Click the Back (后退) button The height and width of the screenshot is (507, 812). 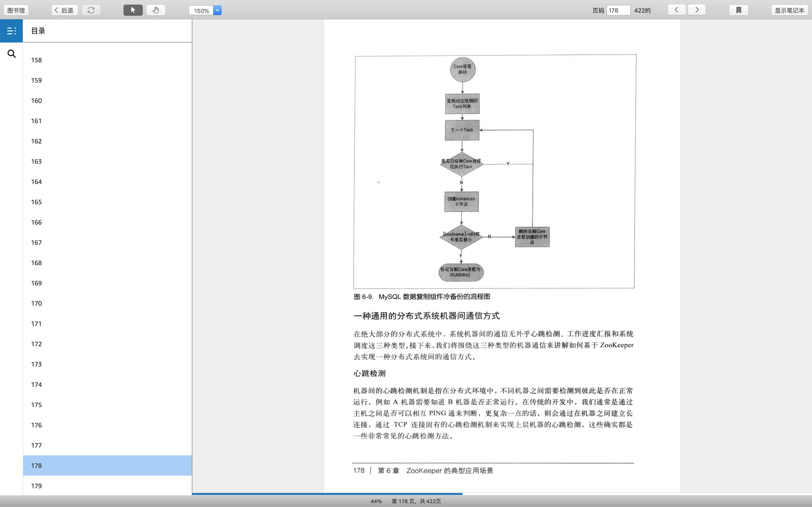(64, 10)
